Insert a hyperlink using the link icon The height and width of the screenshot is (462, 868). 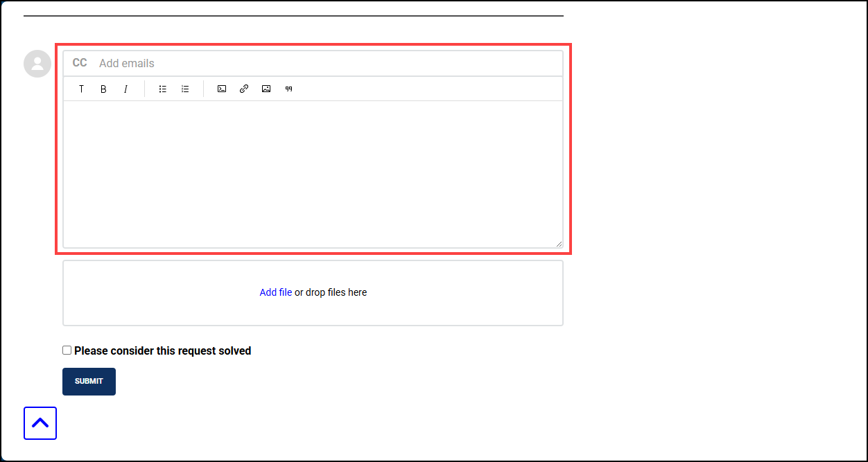click(244, 89)
